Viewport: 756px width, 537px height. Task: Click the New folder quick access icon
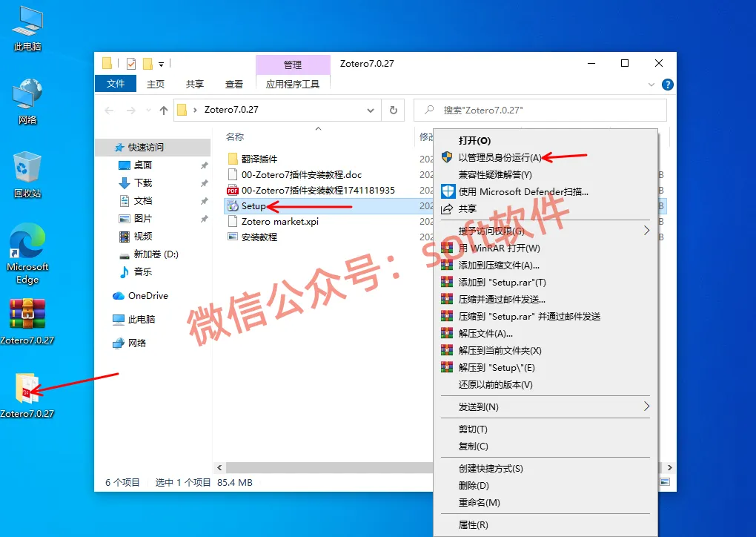point(148,63)
